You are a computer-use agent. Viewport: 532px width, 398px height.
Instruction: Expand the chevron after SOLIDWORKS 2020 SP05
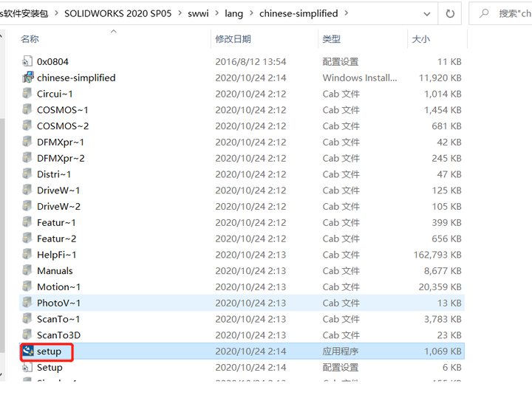point(180,13)
